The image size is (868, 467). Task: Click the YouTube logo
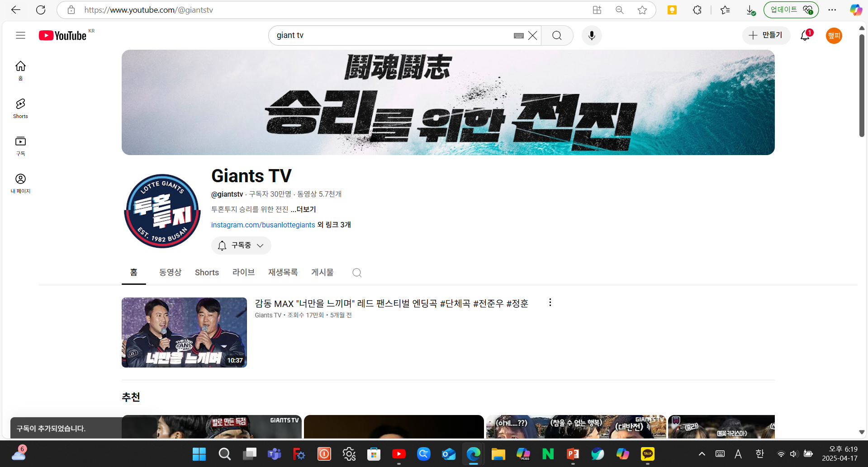click(x=62, y=36)
